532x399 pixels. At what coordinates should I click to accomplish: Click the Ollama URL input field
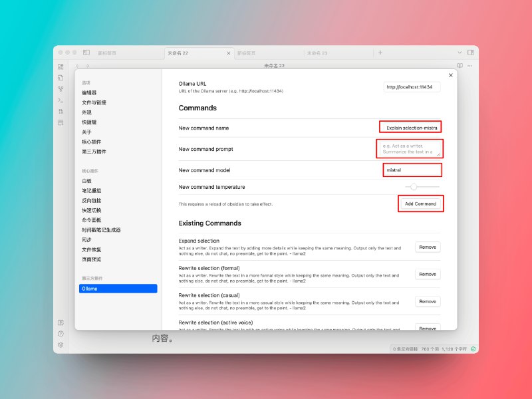[412, 87]
